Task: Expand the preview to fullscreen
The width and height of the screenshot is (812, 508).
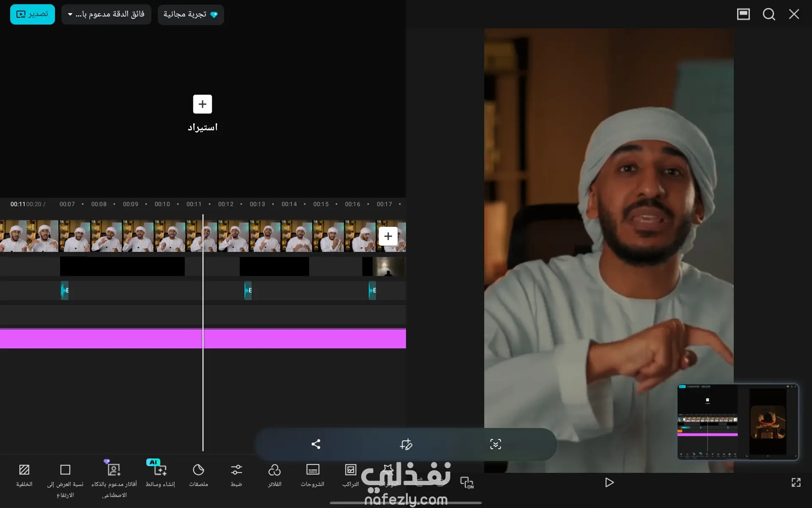Action: pyautogui.click(x=796, y=483)
